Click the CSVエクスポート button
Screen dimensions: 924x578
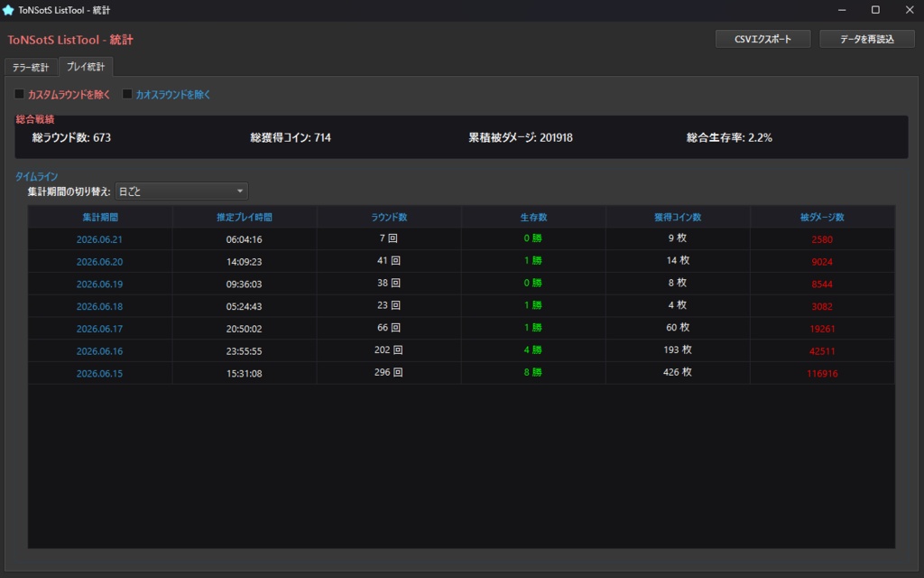pyautogui.click(x=762, y=39)
